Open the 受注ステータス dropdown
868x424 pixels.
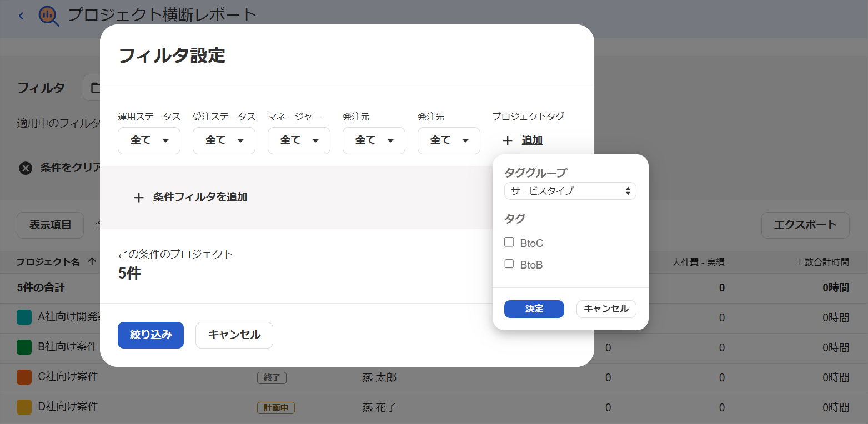pyautogui.click(x=224, y=140)
